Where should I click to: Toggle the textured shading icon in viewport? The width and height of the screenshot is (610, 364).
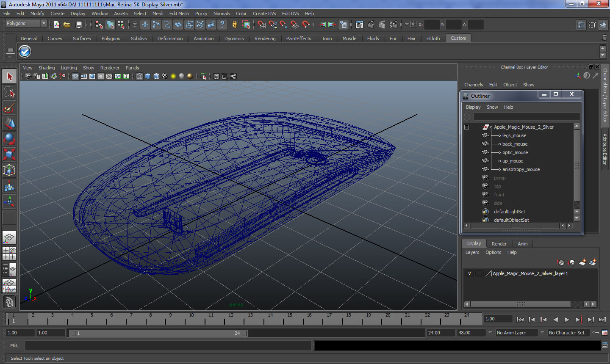coord(164,76)
